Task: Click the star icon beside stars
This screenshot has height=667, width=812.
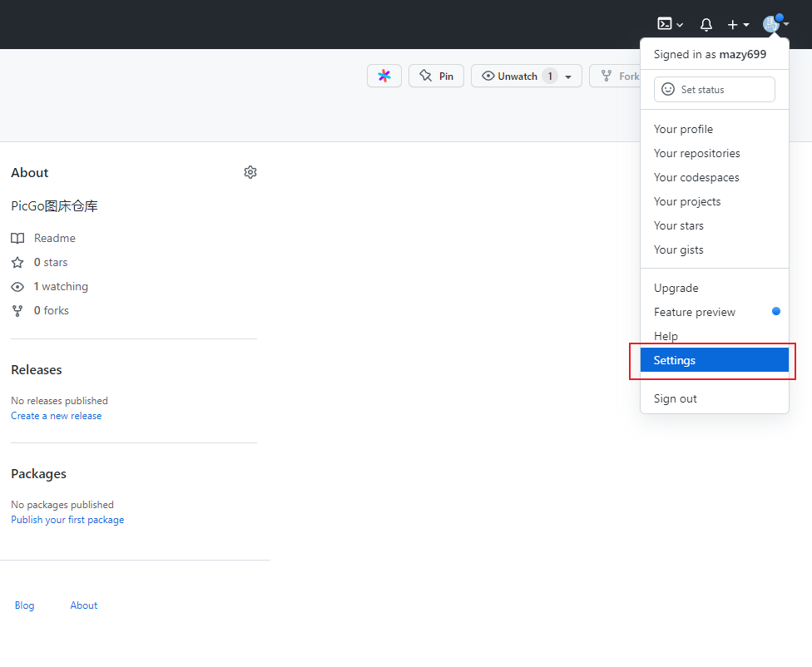Action: (x=17, y=263)
